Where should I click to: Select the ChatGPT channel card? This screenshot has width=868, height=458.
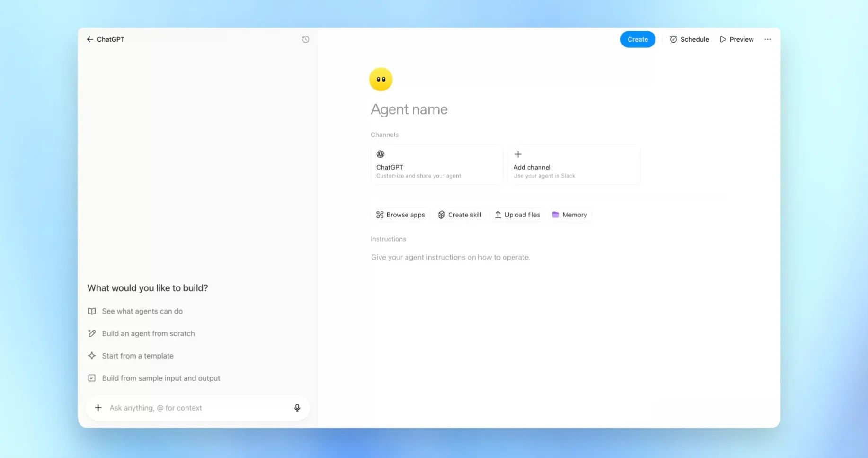tap(436, 164)
